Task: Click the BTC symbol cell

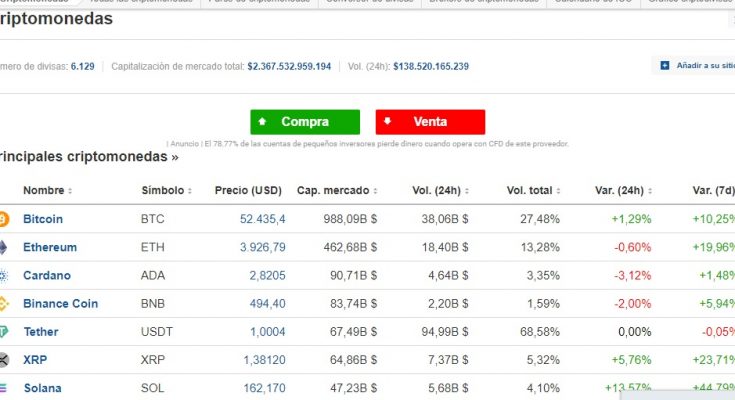Action: (152, 219)
